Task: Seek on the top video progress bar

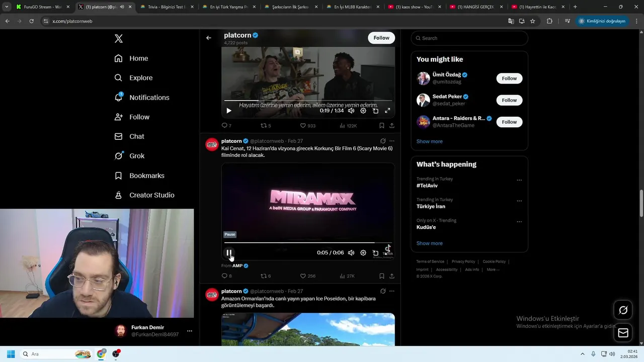Action: (x=308, y=101)
